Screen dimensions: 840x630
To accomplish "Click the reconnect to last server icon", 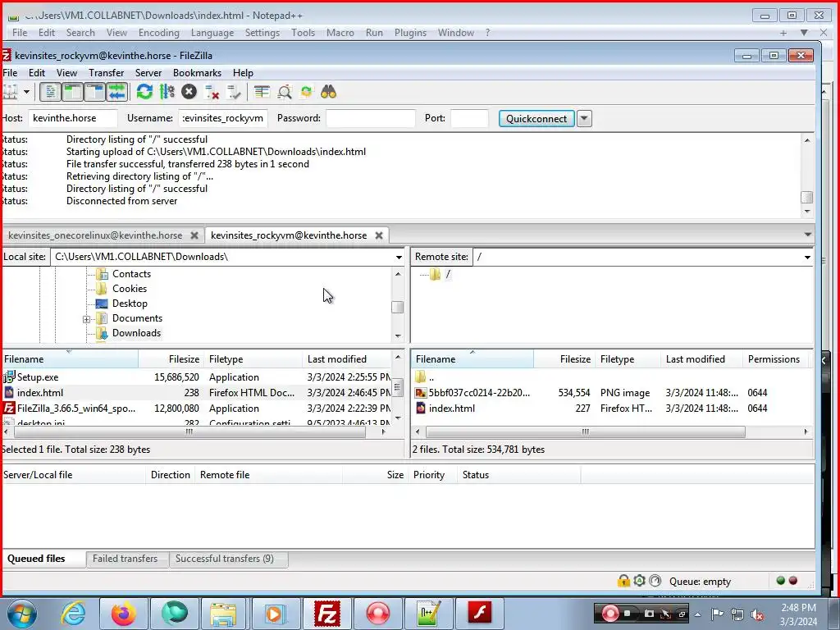I will (x=234, y=92).
